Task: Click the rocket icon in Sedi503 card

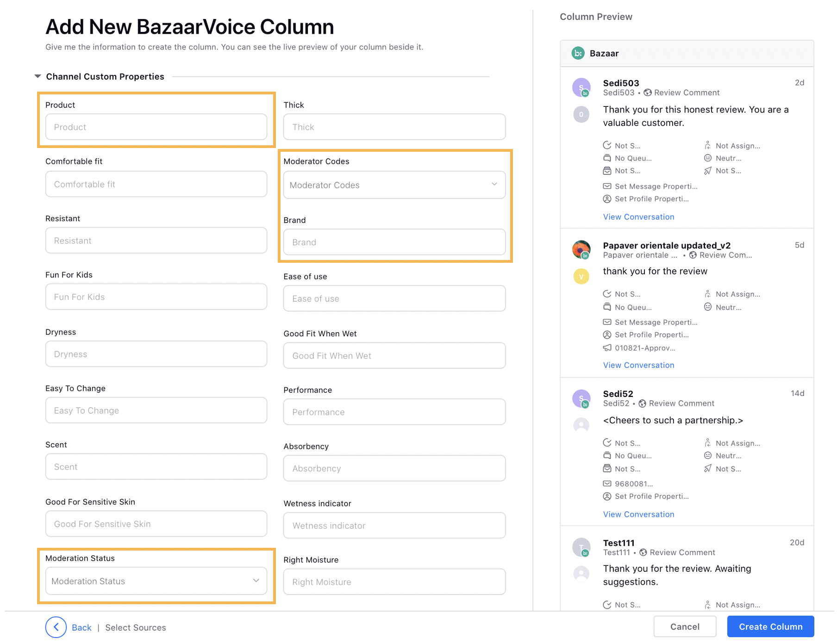Action: pos(708,171)
